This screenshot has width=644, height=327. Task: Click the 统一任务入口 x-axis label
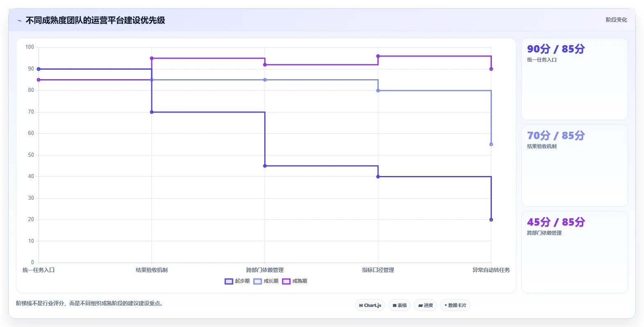coord(39,270)
